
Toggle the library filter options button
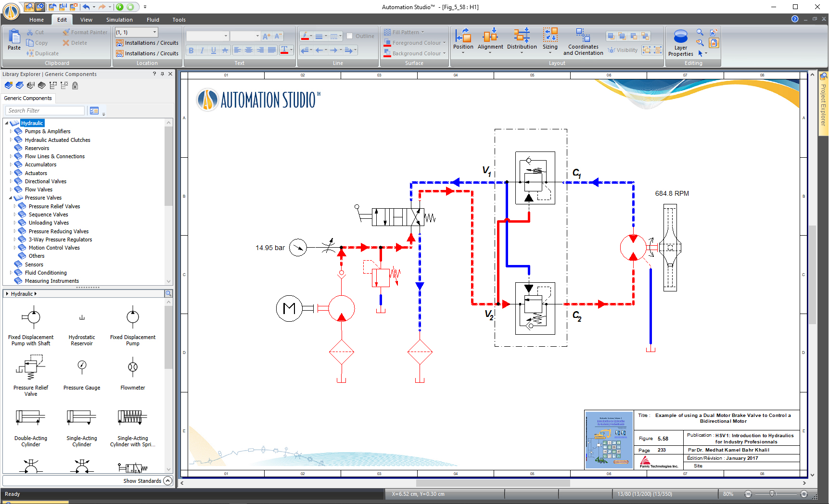[x=94, y=111]
